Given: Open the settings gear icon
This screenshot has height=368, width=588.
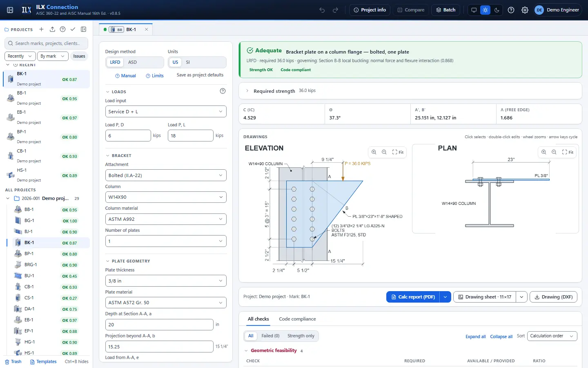Looking at the screenshot, I should (525, 10).
